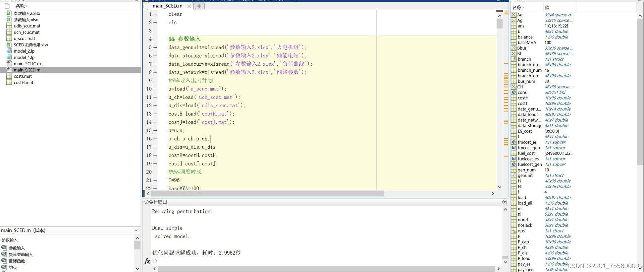The width and height of the screenshot is (644, 272).
Task: Switch to the main_SCED.m editor tab
Action: pyautogui.click(x=167, y=6)
